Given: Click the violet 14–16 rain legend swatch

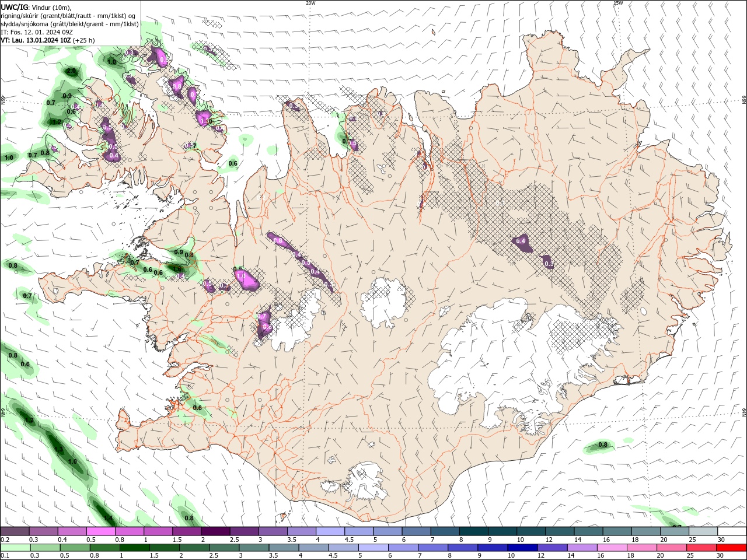Looking at the screenshot, I should 582,548.
